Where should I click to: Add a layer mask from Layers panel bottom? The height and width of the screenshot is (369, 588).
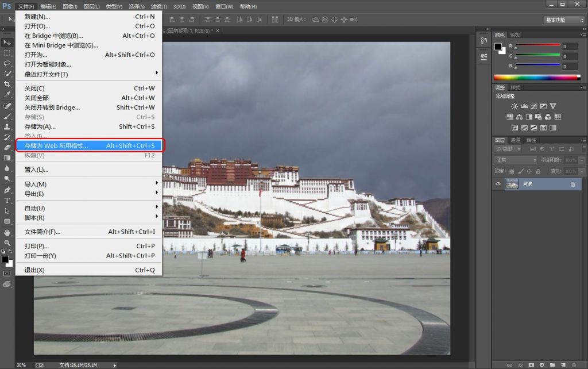[x=532, y=365]
